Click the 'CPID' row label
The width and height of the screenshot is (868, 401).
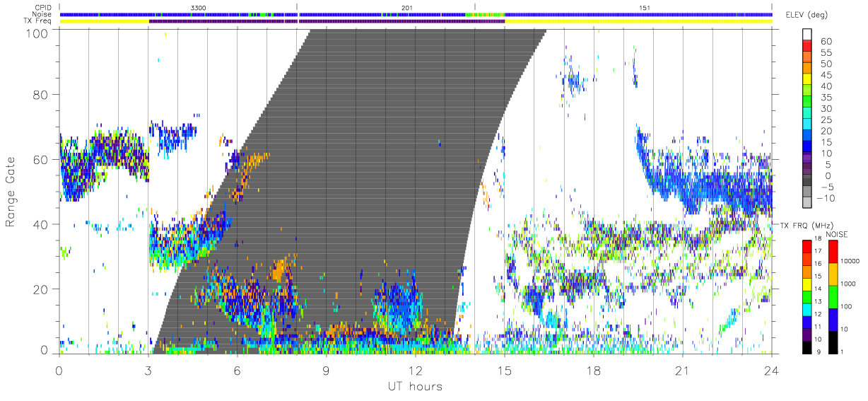tap(43, 7)
